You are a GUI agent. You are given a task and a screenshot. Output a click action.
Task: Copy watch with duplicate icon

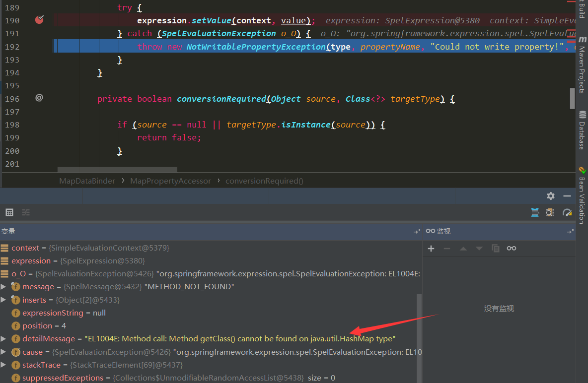(x=495, y=249)
